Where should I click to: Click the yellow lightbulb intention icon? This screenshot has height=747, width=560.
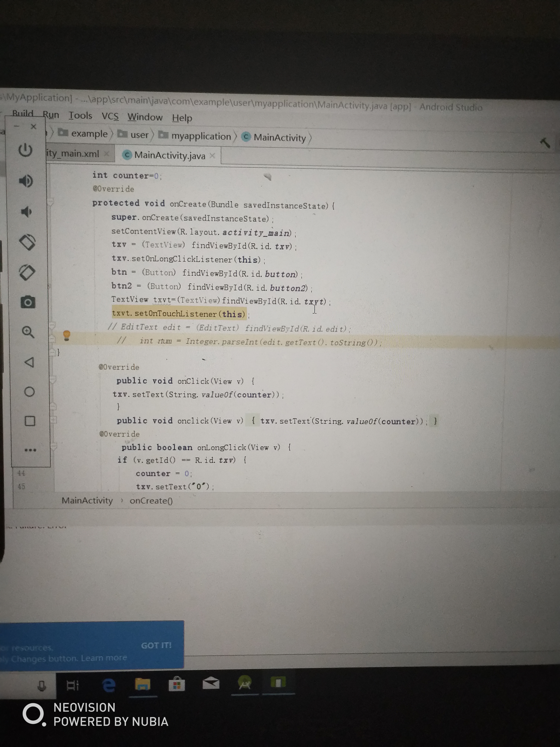[x=67, y=335]
